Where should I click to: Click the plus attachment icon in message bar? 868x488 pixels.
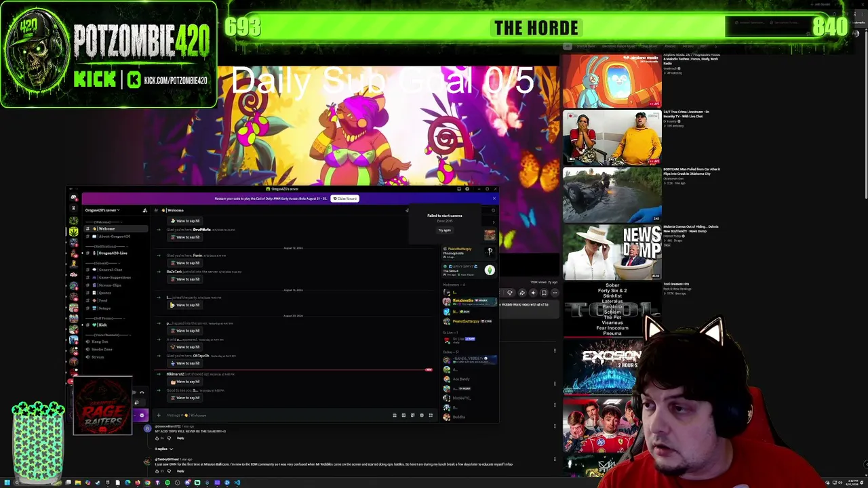click(x=159, y=415)
